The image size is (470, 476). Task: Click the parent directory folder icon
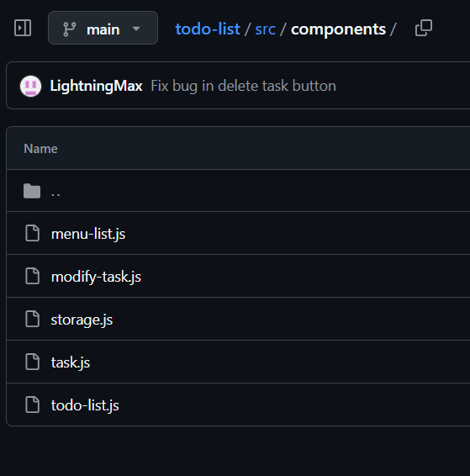point(32,191)
